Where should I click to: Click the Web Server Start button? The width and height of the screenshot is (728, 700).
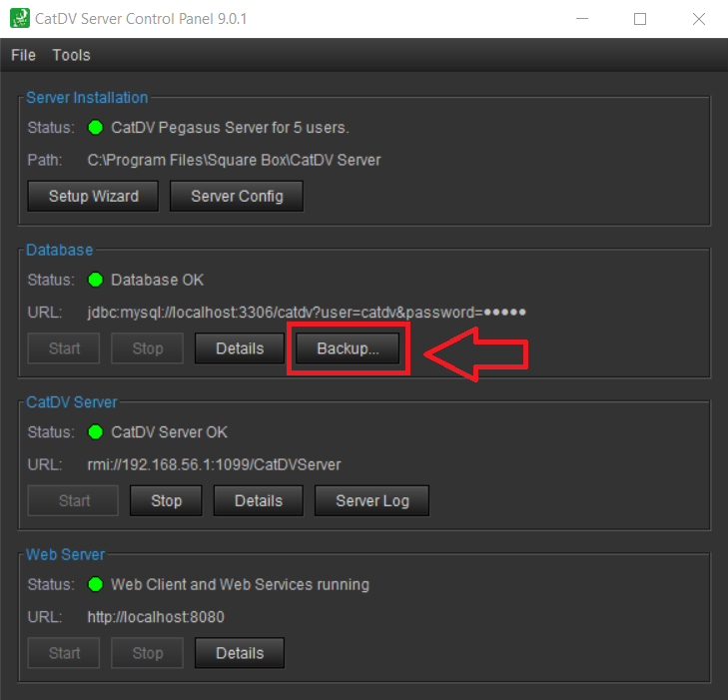64,653
